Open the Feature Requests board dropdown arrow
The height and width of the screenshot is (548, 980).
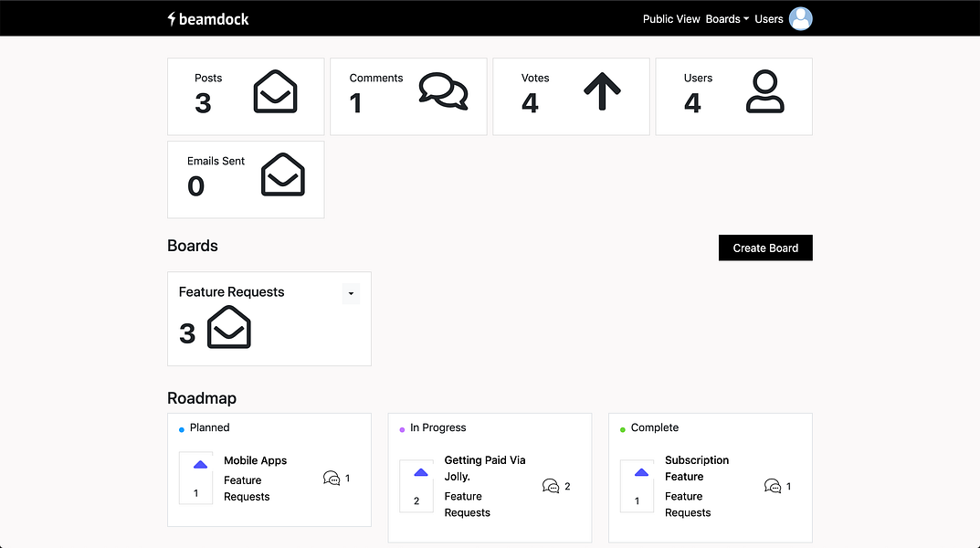pyautogui.click(x=351, y=294)
